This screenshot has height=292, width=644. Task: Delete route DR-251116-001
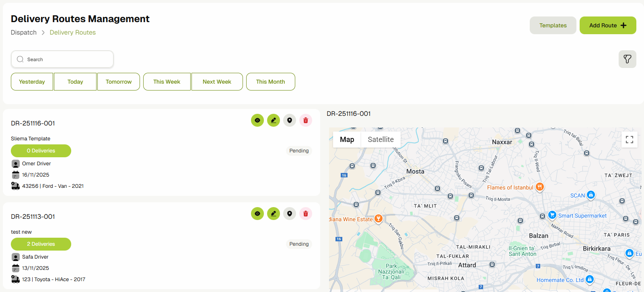(306, 120)
